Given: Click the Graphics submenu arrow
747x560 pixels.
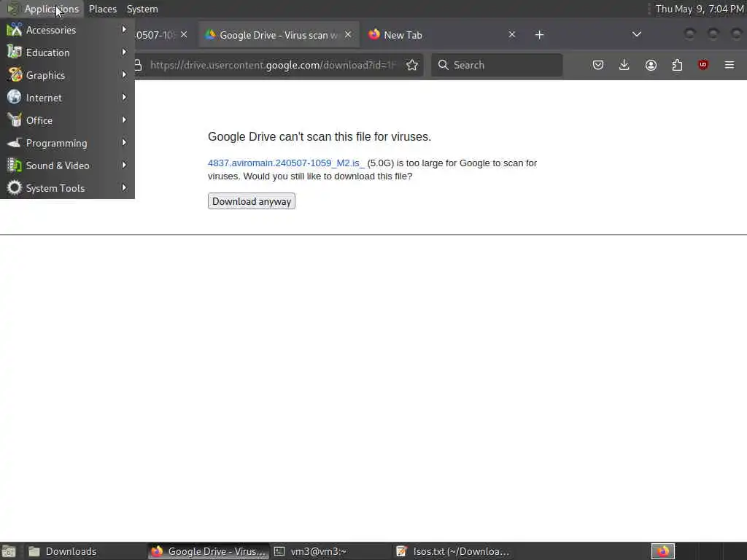Looking at the screenshot, I should pos(124,75).
